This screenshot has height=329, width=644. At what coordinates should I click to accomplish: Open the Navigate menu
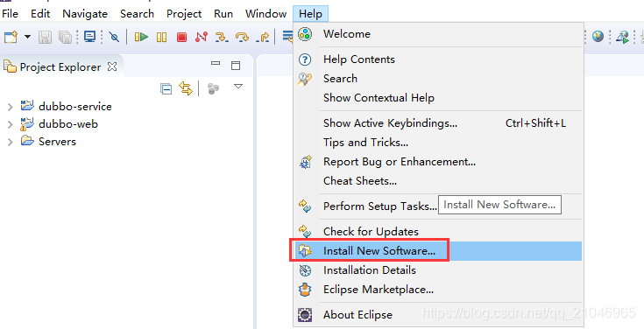(85, 13)
